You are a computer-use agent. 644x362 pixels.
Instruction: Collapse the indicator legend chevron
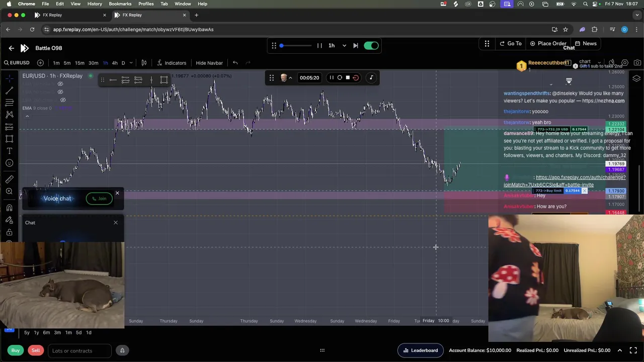(27, 117)
